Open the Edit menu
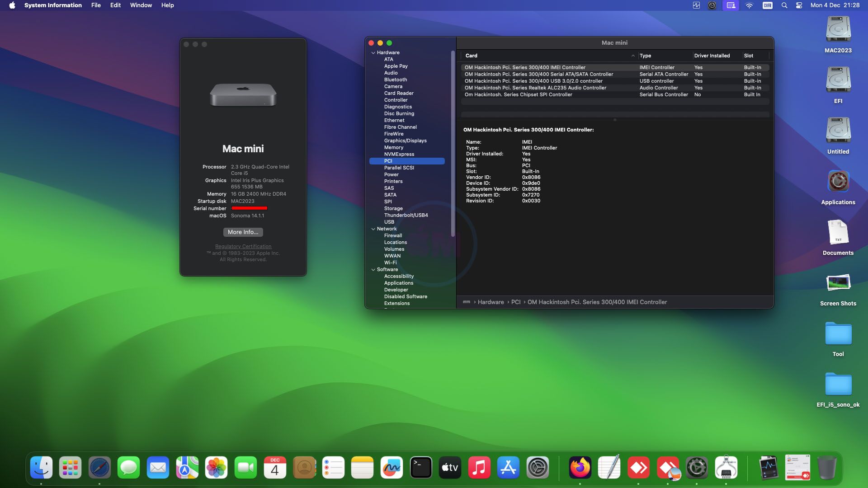This screenshot has width=868, height=488. 115,5
